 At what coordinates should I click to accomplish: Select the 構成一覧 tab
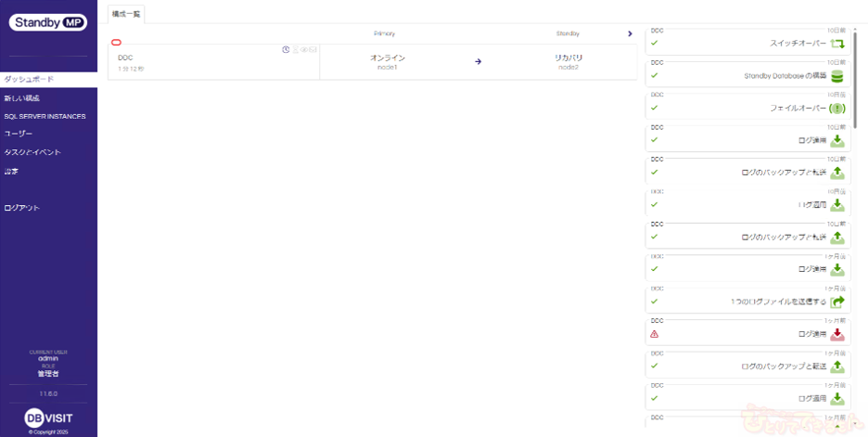pos(126,15)
